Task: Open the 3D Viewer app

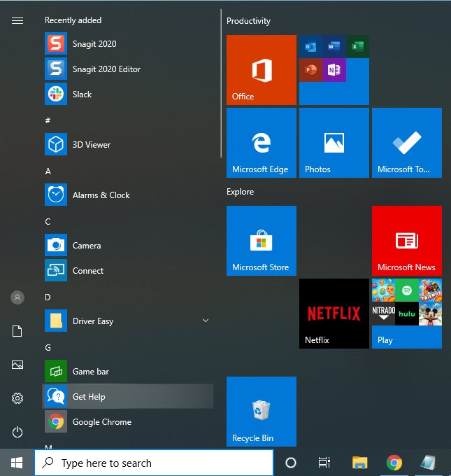Action: (x=91, y=145)
